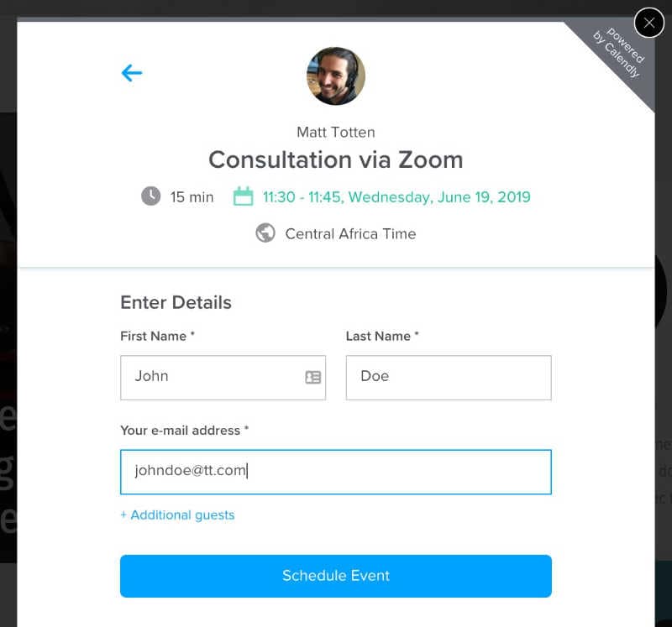Click the 'Central Africa Time' label
The image size is (672, 627).
point(350,234)
